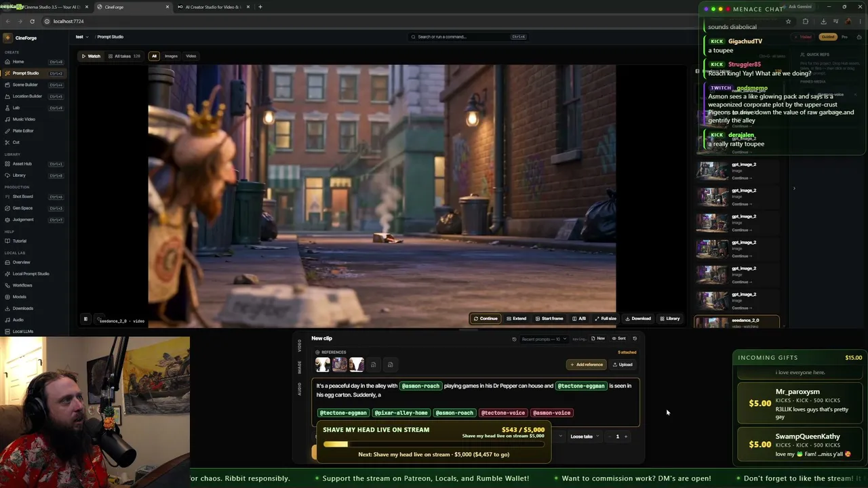
Task: Expand the collapsed right side panel chevron
Action: point(794,188)
